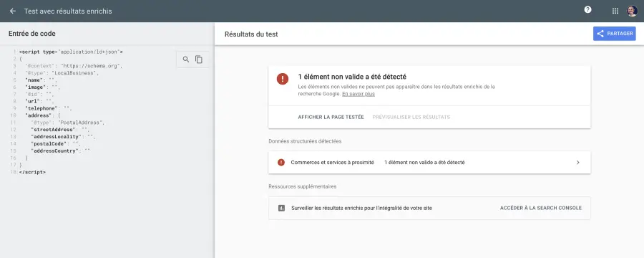
Task: Click error icon beside Commerces et services
Action: point(281,163)
